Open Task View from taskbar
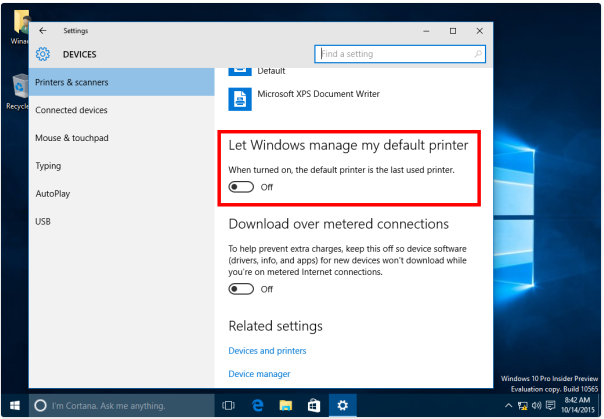Image resolution: width=604 pixels, height=419 pixels. coord(228,406)
